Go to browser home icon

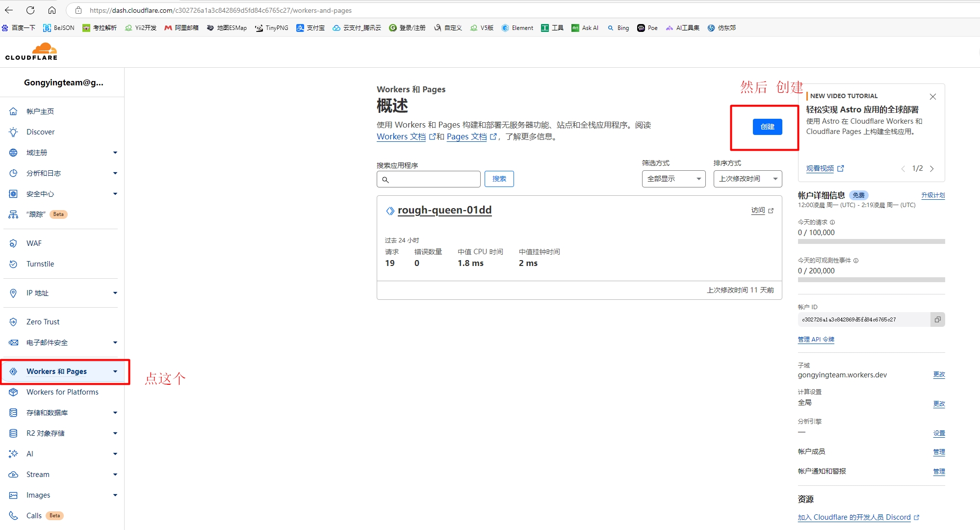(x=52, y=10)
